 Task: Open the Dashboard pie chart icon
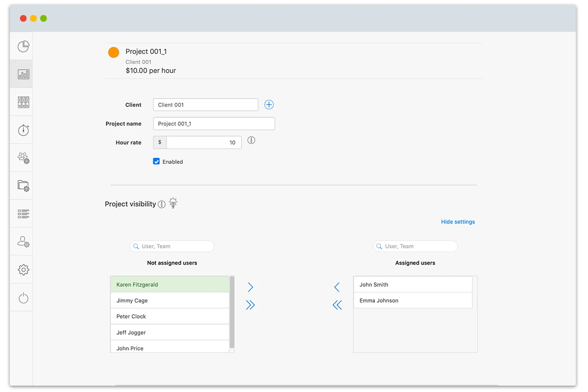(22, 46)
